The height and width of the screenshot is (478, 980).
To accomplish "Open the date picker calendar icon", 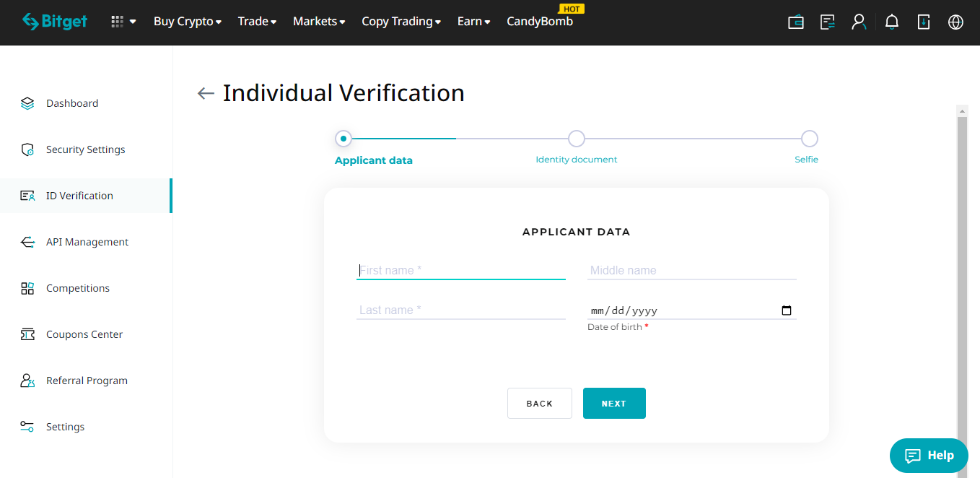I will (x=787, y=310).
